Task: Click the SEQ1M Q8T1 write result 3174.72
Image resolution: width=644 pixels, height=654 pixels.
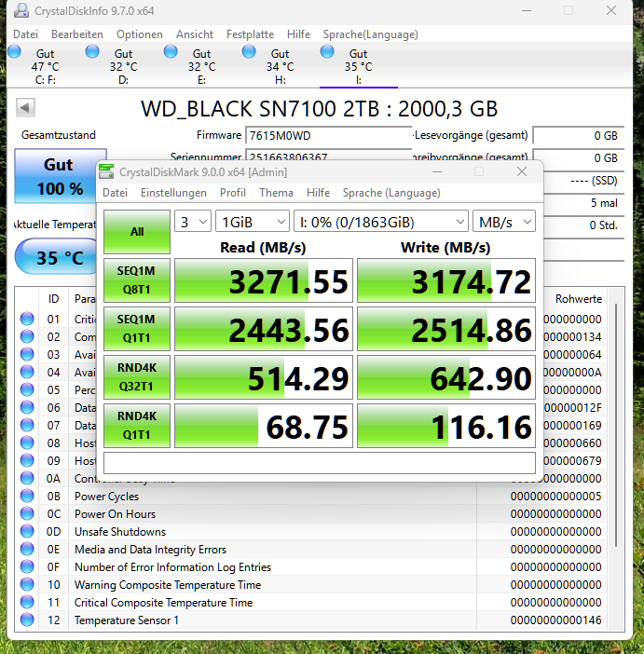Action: point(446,280)
